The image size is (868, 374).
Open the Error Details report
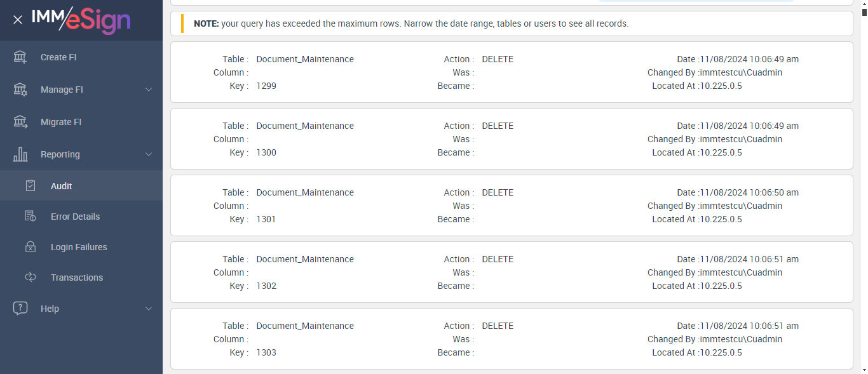click(75, 217)
